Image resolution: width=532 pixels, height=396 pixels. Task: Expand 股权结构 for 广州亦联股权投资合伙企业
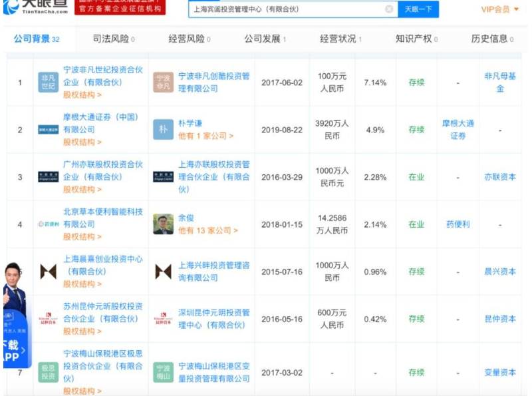pyautogui.click(x=82, y=190)
